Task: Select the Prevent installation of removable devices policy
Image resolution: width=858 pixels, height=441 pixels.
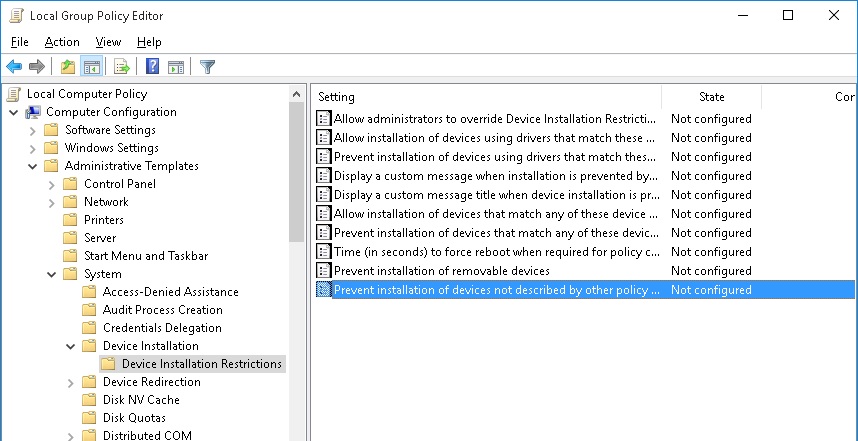Action: point(441,271)
